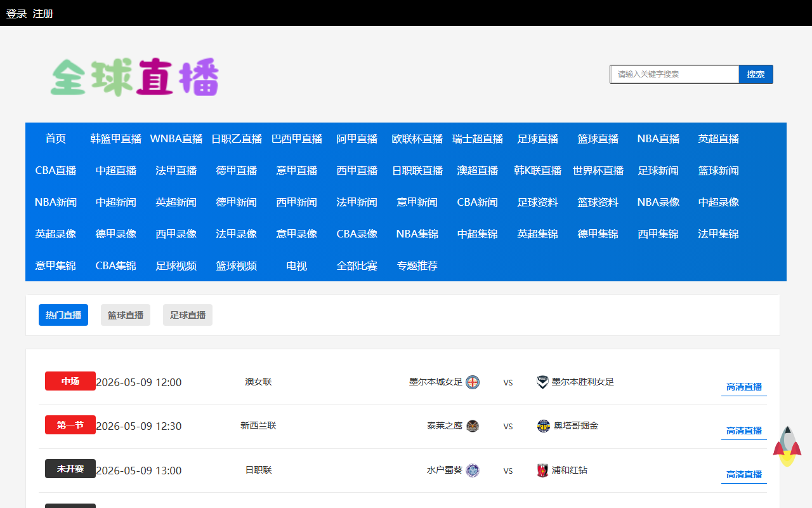812x508 pixels.
Task: Open 高清直播 for 新西兰联 match
Action: pyautogui.click(x=744, y=431)
